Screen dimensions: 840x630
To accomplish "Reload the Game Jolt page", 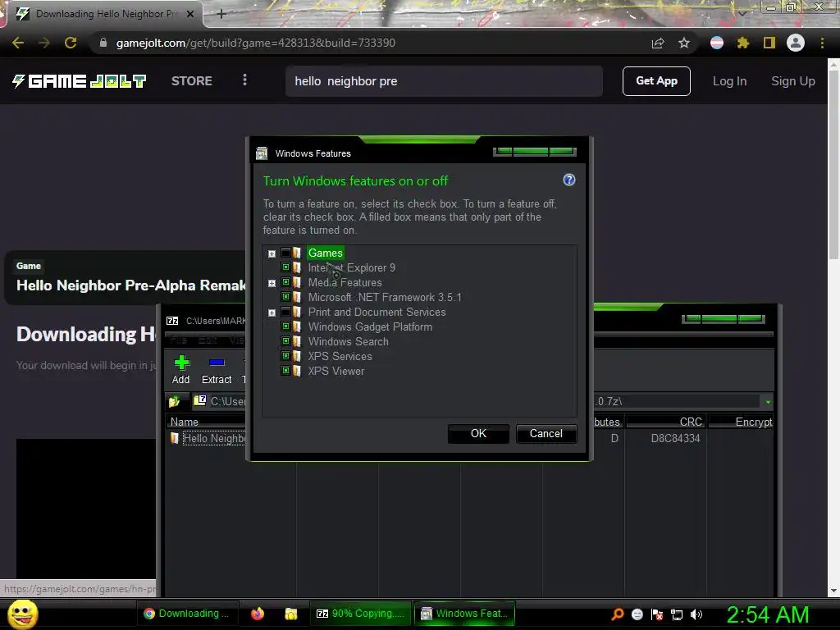I will pyautogui.click(x=71, y=43).
